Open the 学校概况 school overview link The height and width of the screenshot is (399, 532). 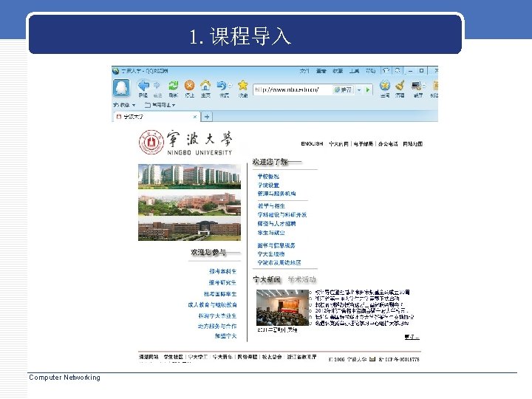268,177
